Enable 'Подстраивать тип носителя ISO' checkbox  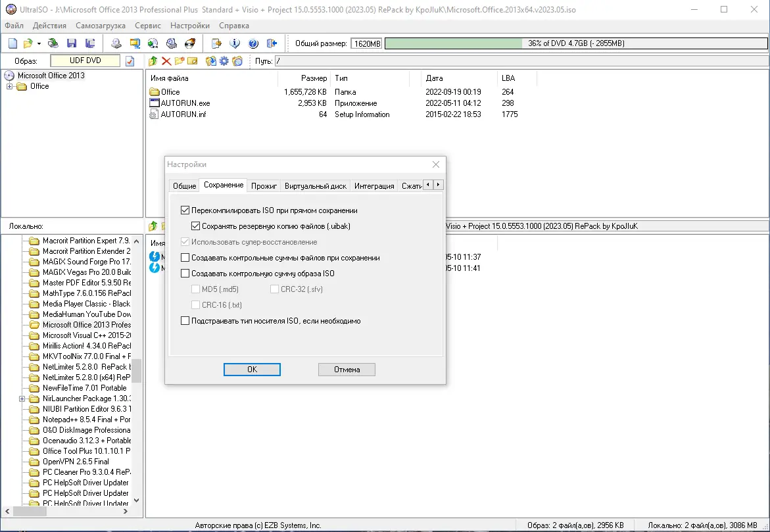pyautogui.click(x=185, y=321)
